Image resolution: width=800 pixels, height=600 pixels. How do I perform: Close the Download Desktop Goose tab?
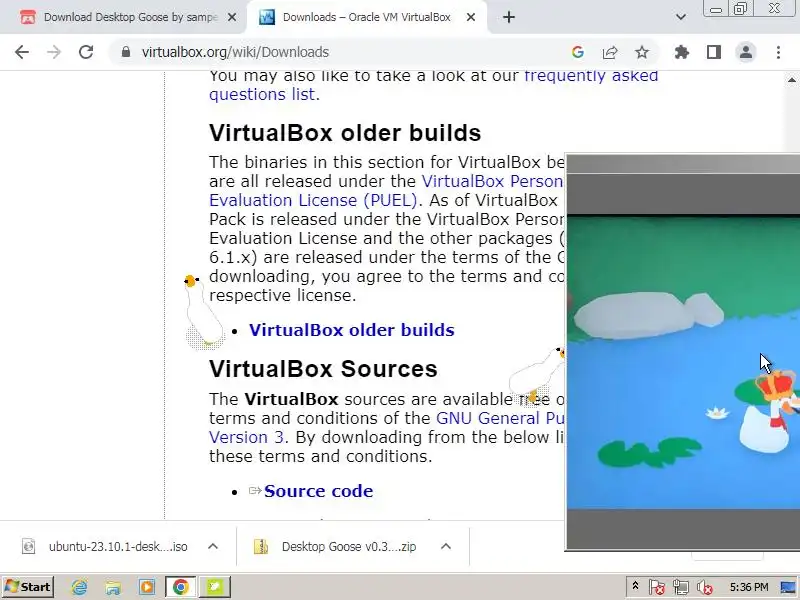[x=232, y=17]
